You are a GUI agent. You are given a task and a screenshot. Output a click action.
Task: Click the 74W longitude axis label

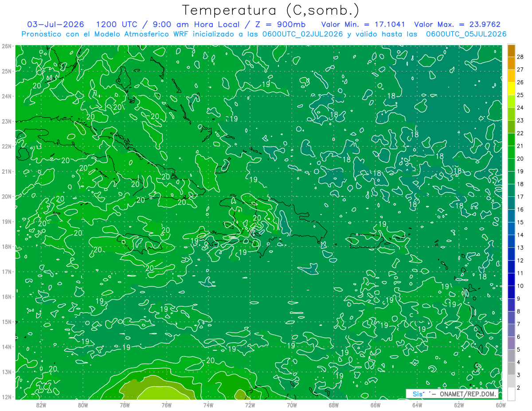[x=208, y=405]
